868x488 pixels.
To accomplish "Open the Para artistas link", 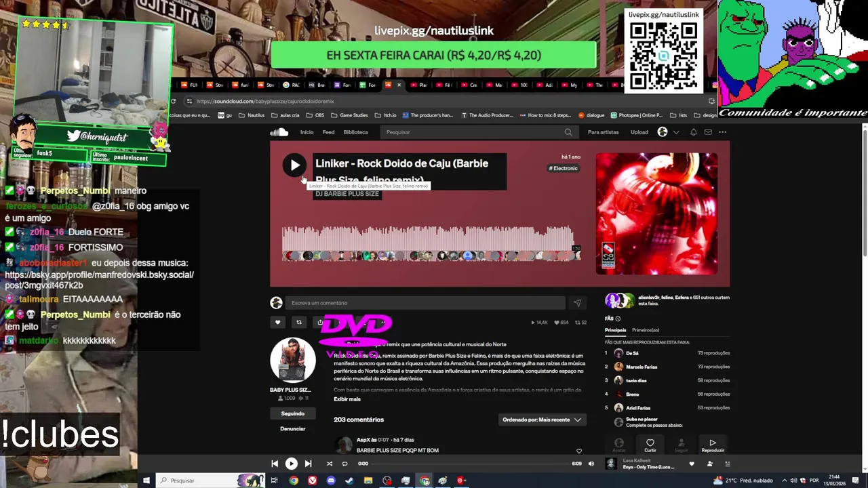I will [603, 132].
